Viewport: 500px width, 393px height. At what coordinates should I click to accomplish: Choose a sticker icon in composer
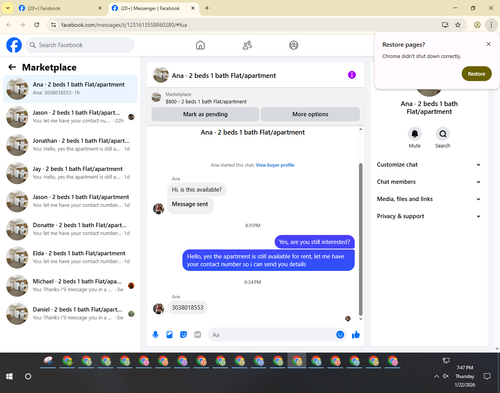click(x=183, y=335)
